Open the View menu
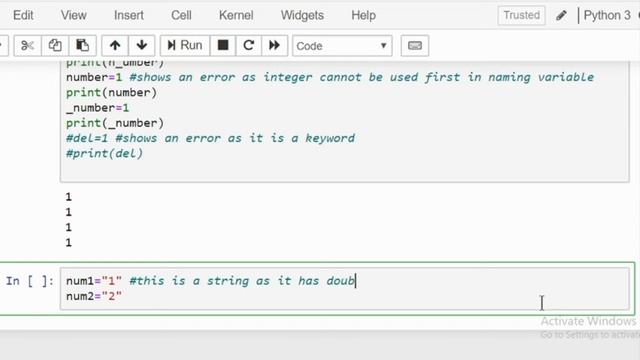This screenshot has height=360, width=640. tap(73, 16)
